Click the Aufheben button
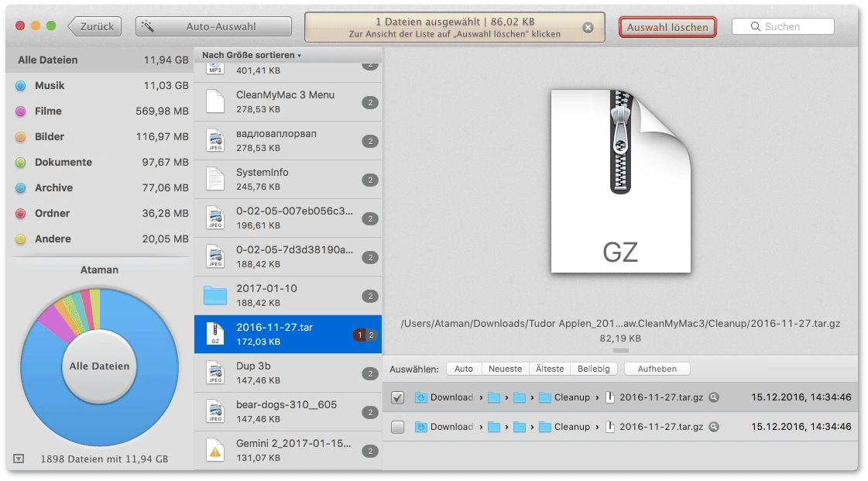Image resolution: width=868 pixels, height=481 pixels. pyautogui.click(x=657, y=369)
